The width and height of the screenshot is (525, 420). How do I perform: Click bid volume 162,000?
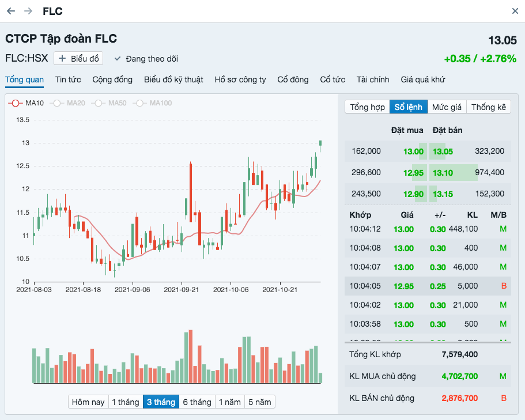point(366,151)
